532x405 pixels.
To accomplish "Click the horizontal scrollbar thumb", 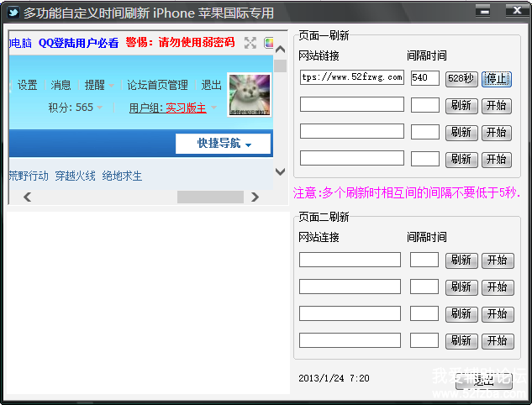I will click(x=210, y=197).
